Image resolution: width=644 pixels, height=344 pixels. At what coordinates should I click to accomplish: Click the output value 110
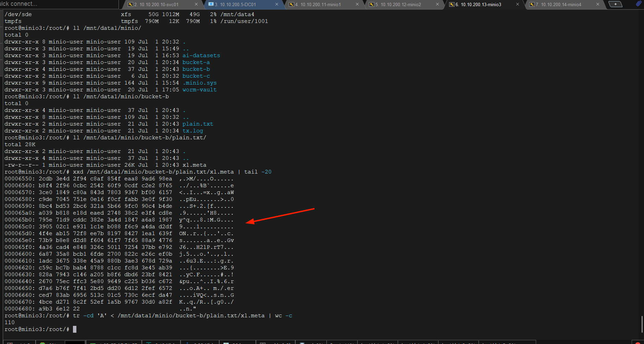10,322
